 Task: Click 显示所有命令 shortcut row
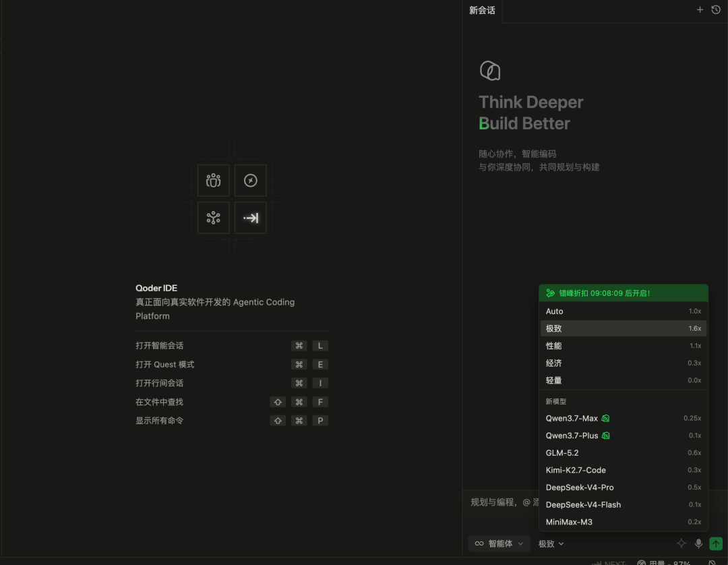pyautogui.click(x=232, y=421)
